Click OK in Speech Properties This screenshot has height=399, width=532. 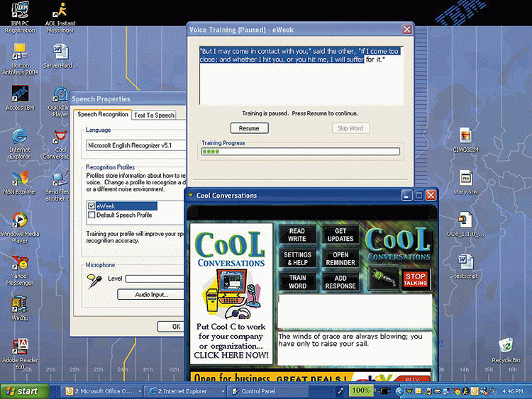[x=172, y=327]
